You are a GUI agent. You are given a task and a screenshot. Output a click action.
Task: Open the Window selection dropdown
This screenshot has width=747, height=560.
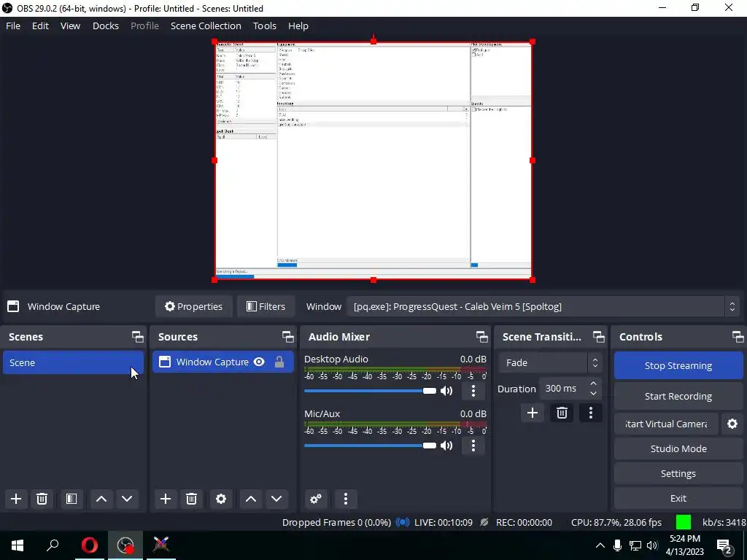[x=543, y=307]
